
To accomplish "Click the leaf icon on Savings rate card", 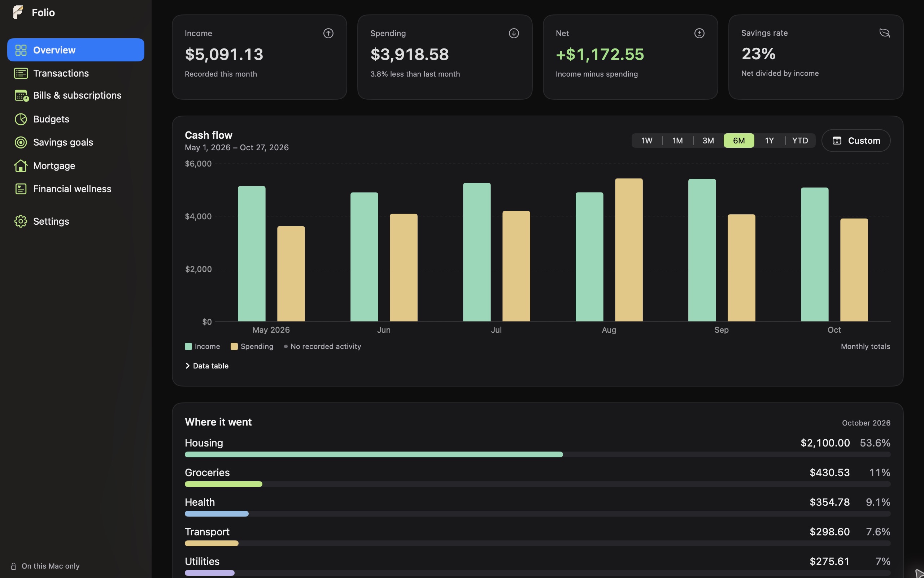I will [885, 33].
